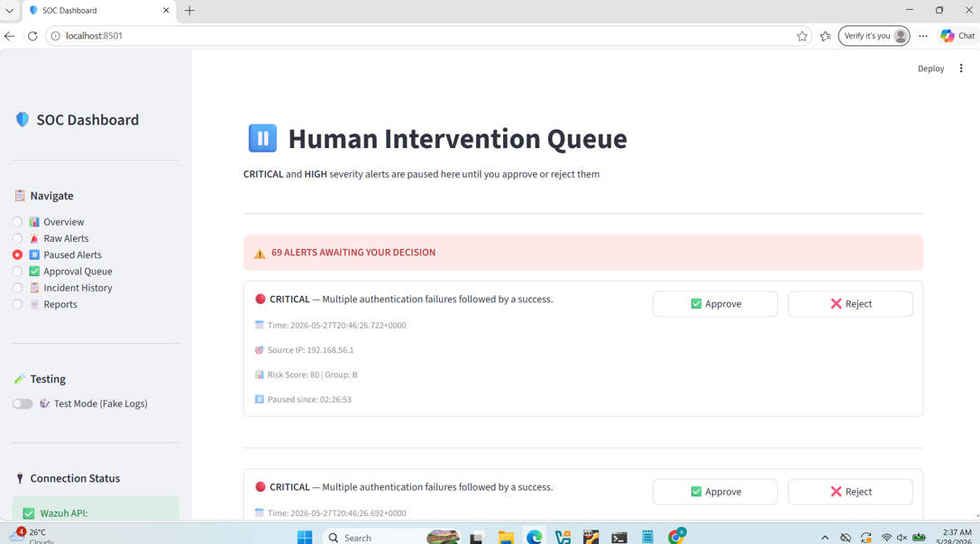Open the weather widget showing 26°C
Viewport: 980px width, 544px height.
click(32, 536)
